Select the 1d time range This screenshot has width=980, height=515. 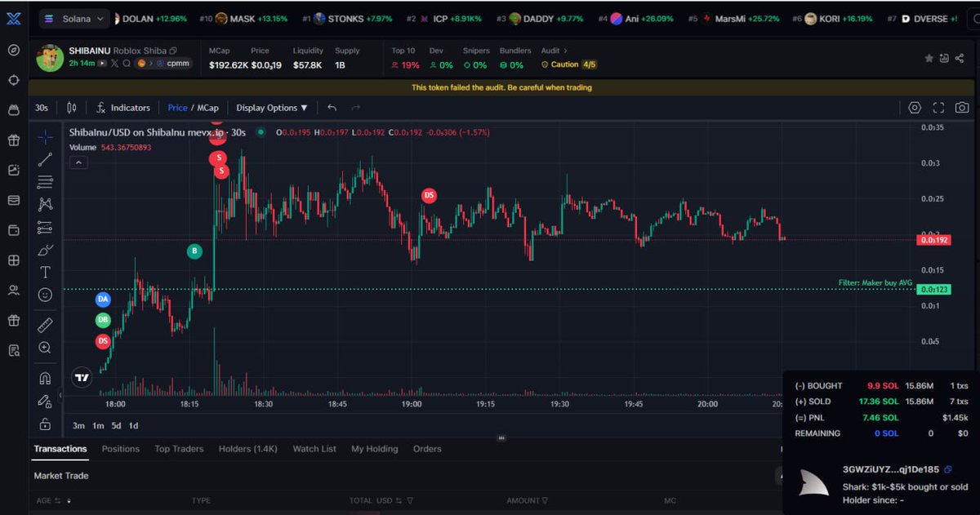tap(133, 425)
